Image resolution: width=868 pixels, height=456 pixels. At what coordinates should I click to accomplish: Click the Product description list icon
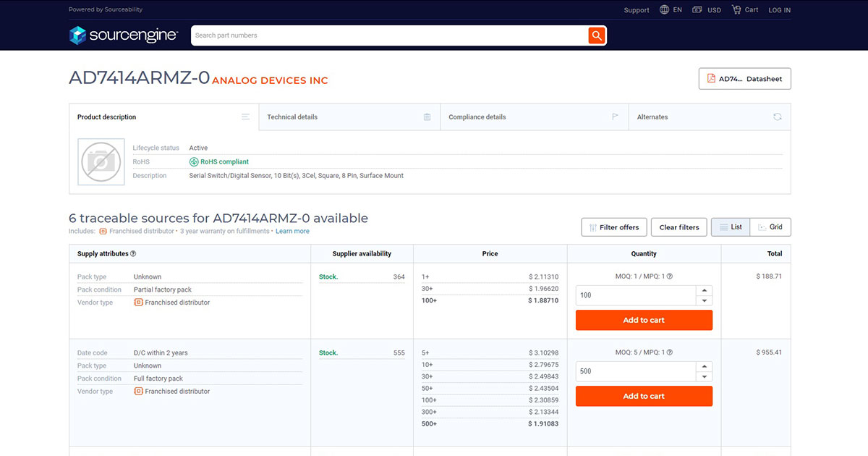[x=246, y=117]
